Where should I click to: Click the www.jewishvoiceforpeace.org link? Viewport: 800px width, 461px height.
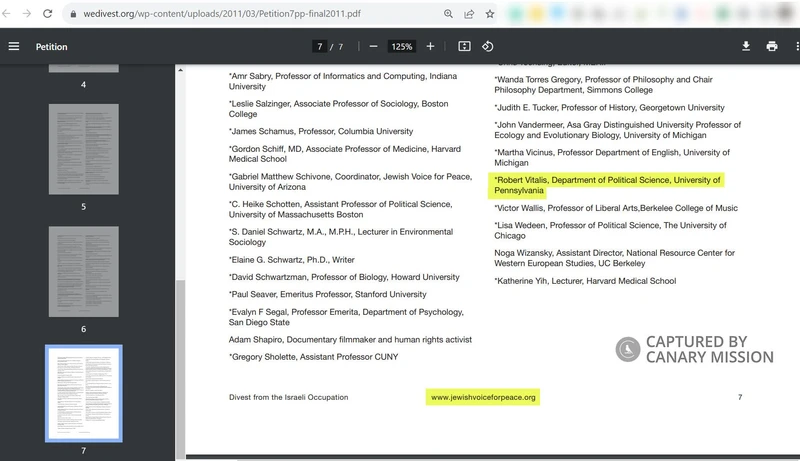click(x=483, y=397)
